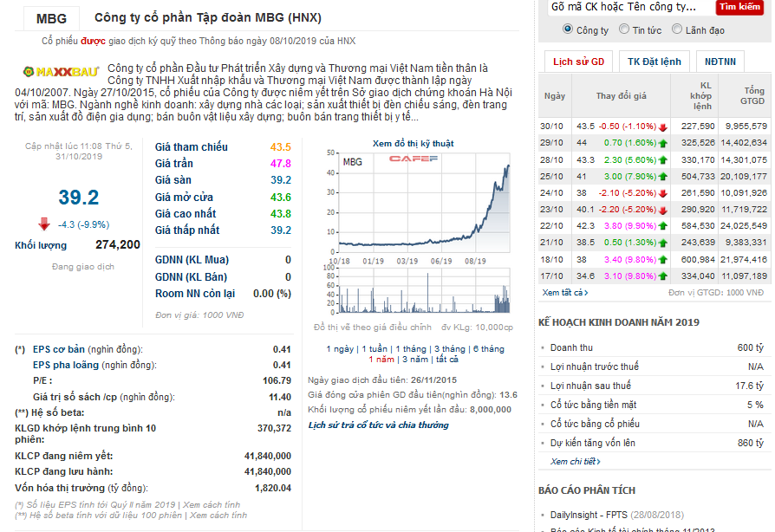Click the green arrow in the 17/10 row

663,276
